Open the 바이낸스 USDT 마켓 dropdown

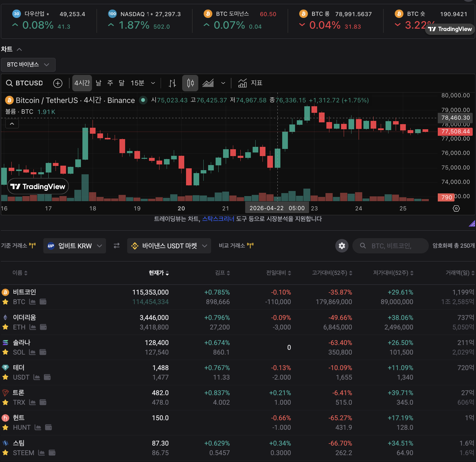(x=169, y=246)
